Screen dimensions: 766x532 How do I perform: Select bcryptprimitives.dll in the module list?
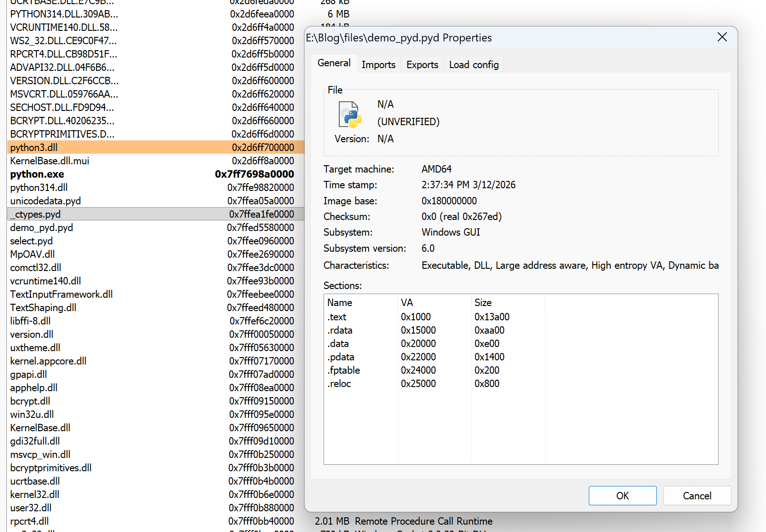pos(156,468)
